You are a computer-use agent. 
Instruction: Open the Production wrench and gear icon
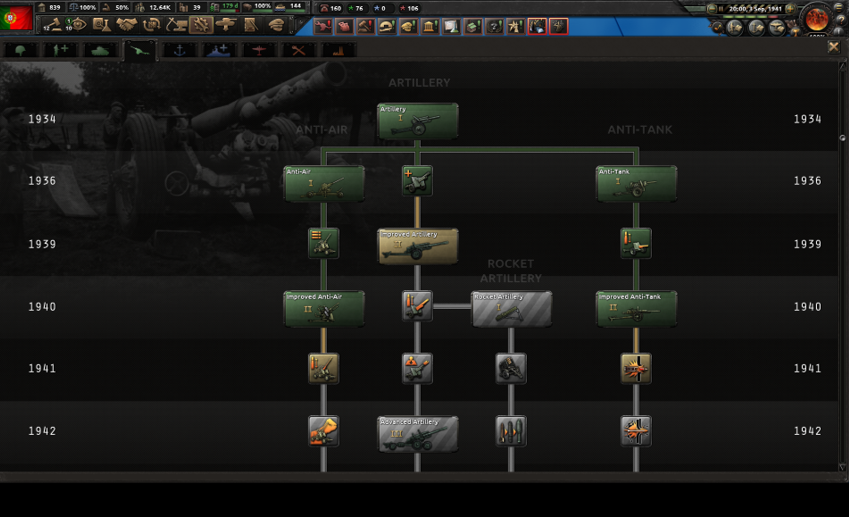click(x=201, y=25)
